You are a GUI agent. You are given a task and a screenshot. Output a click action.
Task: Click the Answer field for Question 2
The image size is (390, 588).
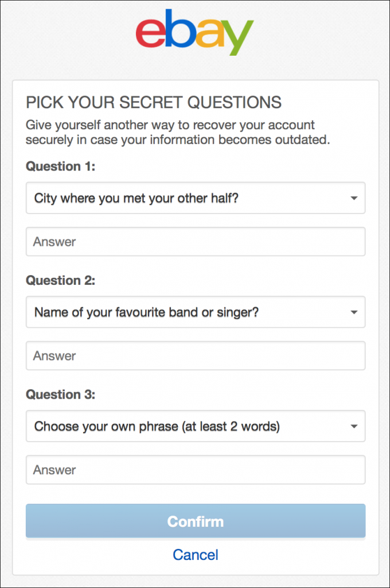tap(195, 355)
